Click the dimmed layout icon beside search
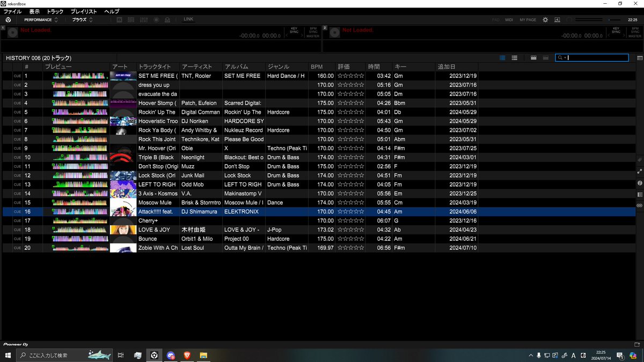The height and width of the screenshot is (362, 644). tap(545, 57)
